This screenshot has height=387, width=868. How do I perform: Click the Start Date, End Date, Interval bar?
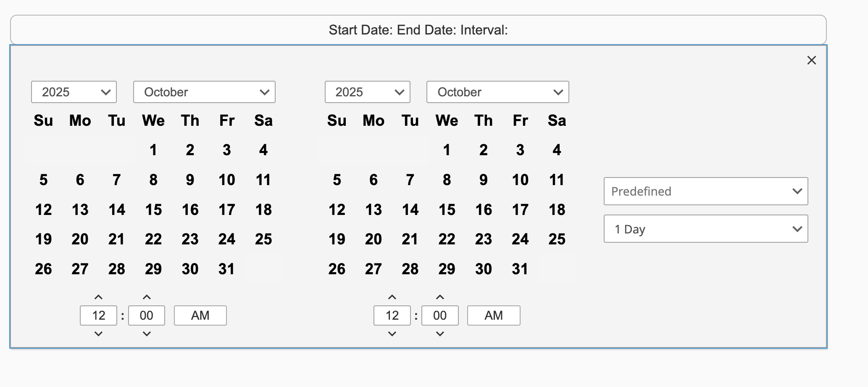click(418, 30)
